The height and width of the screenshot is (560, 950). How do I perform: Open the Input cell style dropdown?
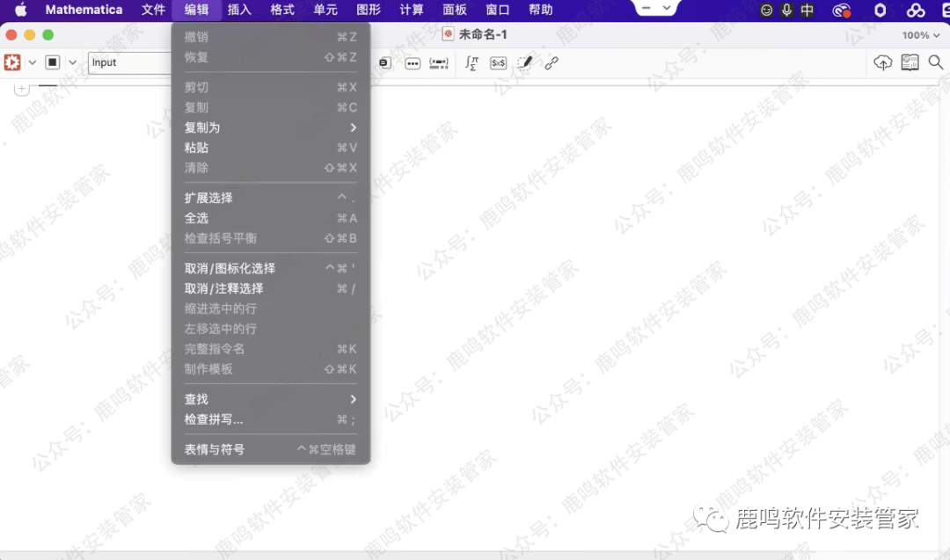point(130,62)
